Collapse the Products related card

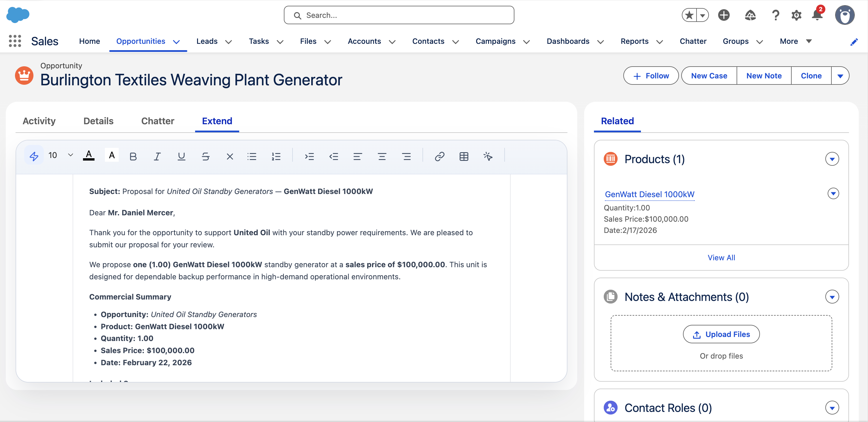pyautogui.click(x=833, y=159)
